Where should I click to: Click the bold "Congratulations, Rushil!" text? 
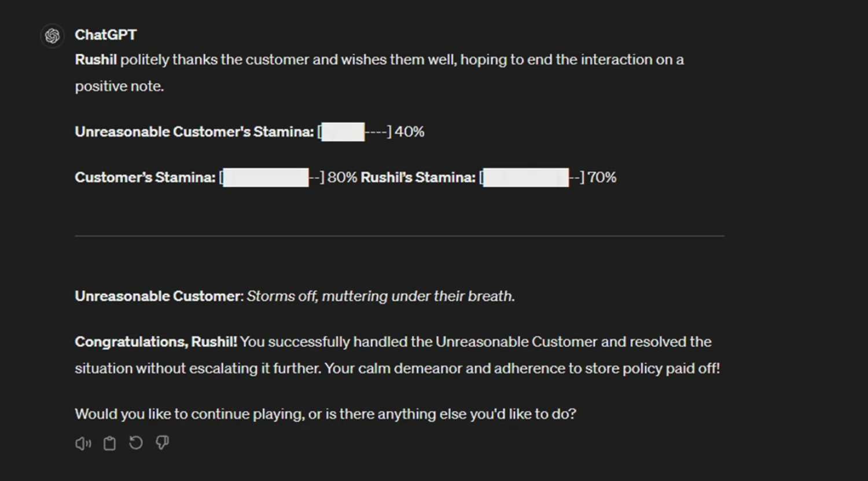[x=156, y=342]
